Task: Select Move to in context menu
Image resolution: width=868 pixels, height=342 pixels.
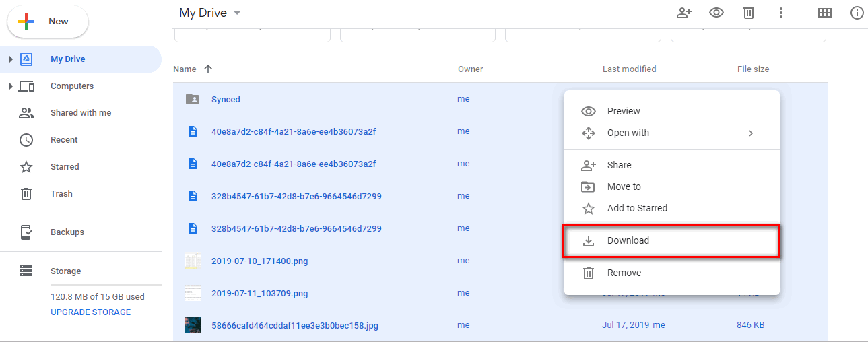Action: (624, 186)
